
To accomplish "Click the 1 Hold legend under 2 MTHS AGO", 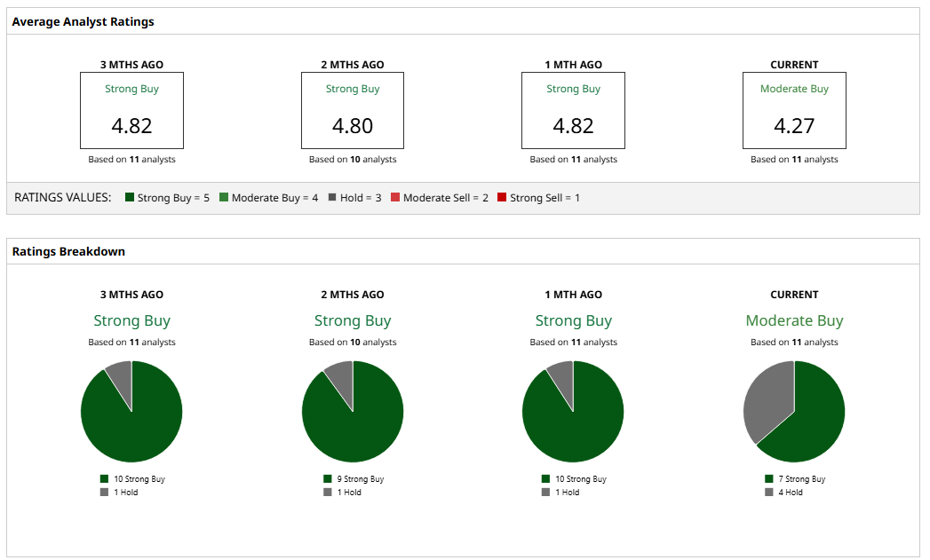I will coord(342,493).
